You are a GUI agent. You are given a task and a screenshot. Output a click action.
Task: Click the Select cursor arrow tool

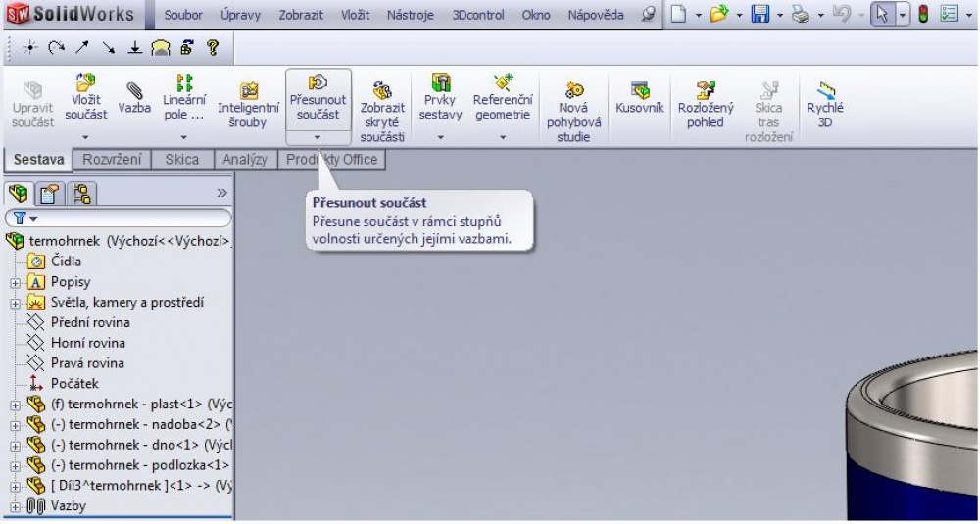coord(883,14)
